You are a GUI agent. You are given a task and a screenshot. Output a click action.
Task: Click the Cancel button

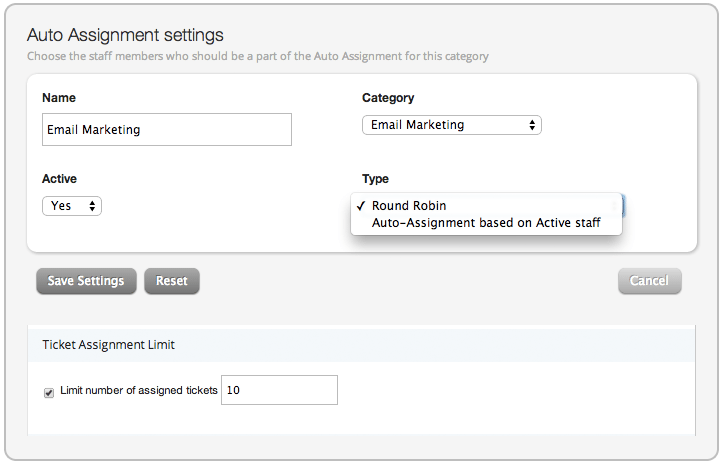tap(650, 281)
